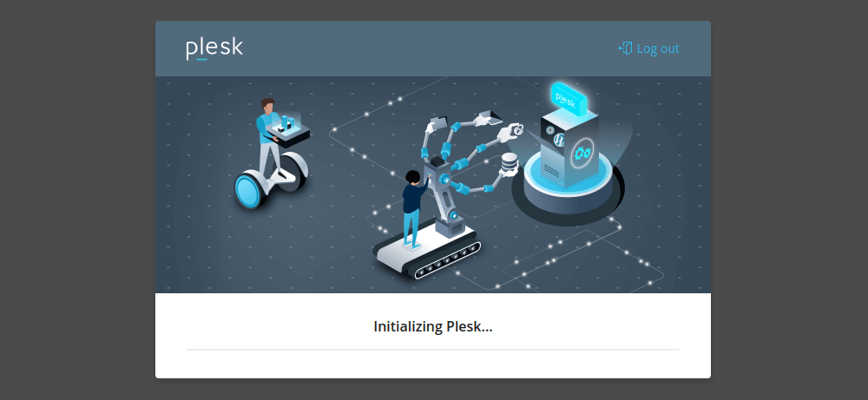Click the database cylinder held by robot arm

pyautogui.click(x=509, y=163)
